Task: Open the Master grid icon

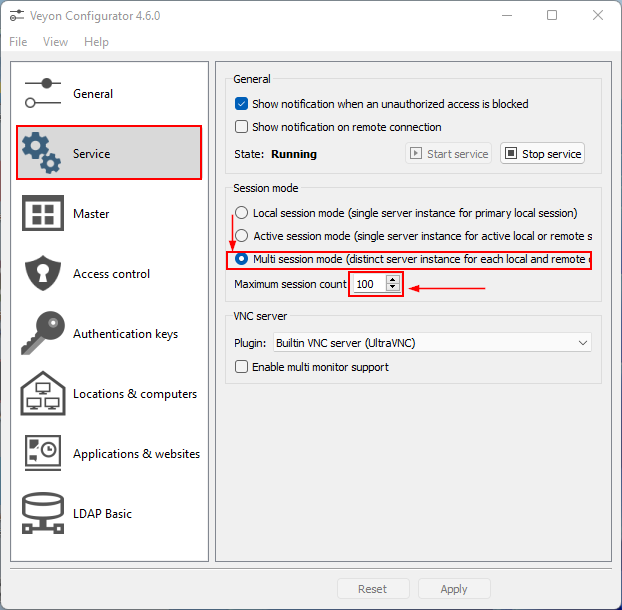Action: tap(43, 214)
